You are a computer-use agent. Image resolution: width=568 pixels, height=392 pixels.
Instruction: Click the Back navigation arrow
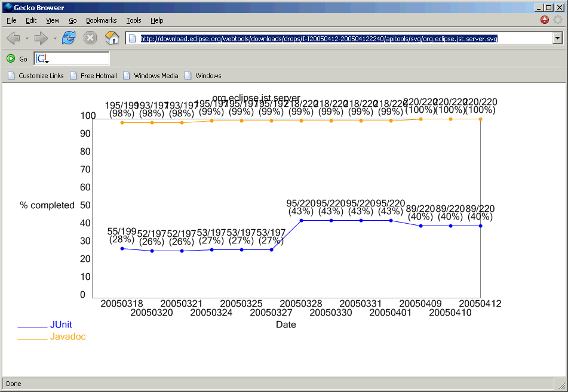[x=13, y=39]
